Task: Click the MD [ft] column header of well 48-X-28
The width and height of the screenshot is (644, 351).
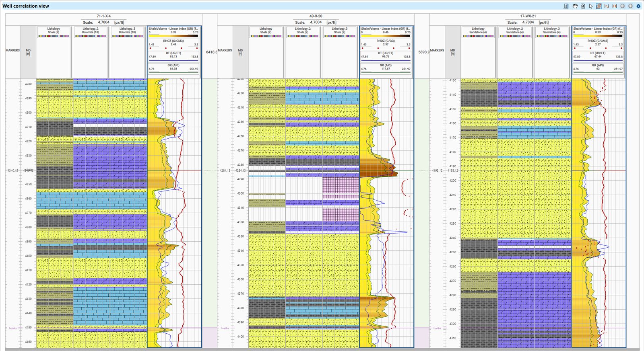Action: point(240,52)
